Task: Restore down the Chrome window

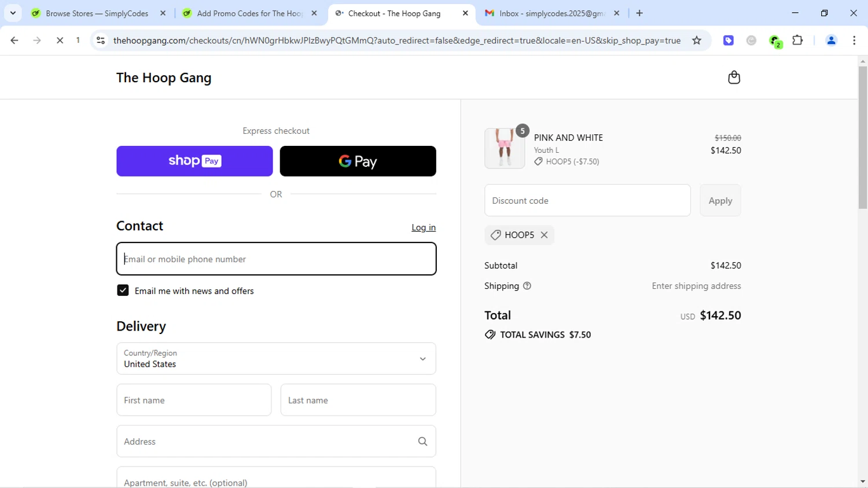Action: point(824,13)
